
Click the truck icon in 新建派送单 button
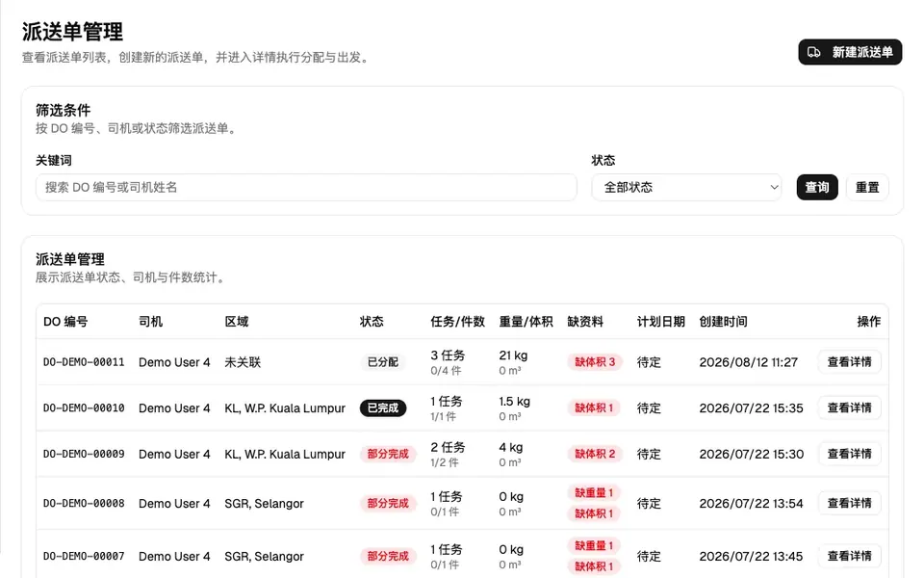click(x=814, y=52)
